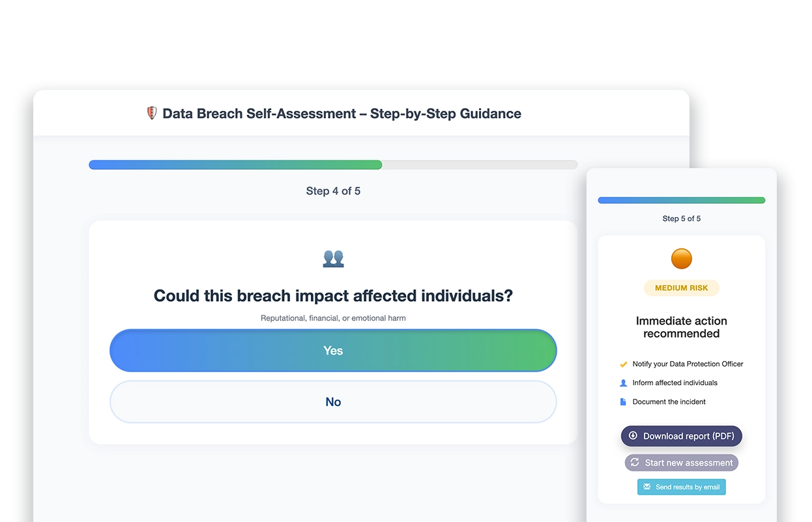Click the two-people icon above the question

tap(333, 259)
